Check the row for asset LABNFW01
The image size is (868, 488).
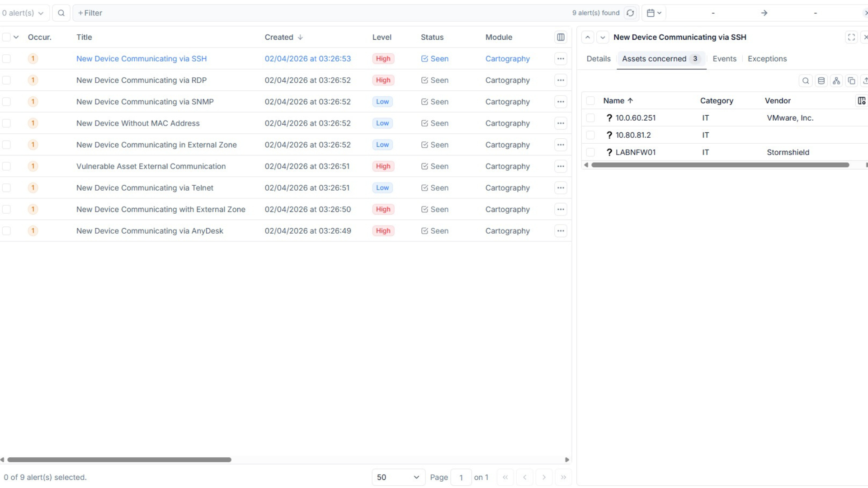tap(591, 152)
